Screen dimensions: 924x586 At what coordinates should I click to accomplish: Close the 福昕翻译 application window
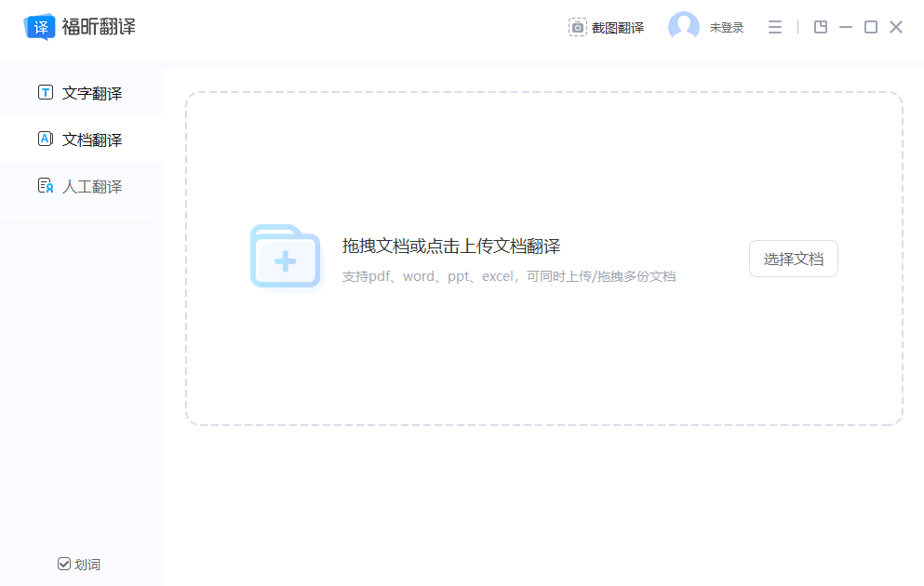[x=895, y=27]
